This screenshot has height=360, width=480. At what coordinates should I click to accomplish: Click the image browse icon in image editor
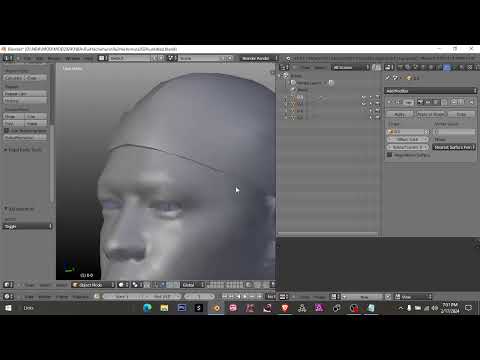click(x=335, y=296)
